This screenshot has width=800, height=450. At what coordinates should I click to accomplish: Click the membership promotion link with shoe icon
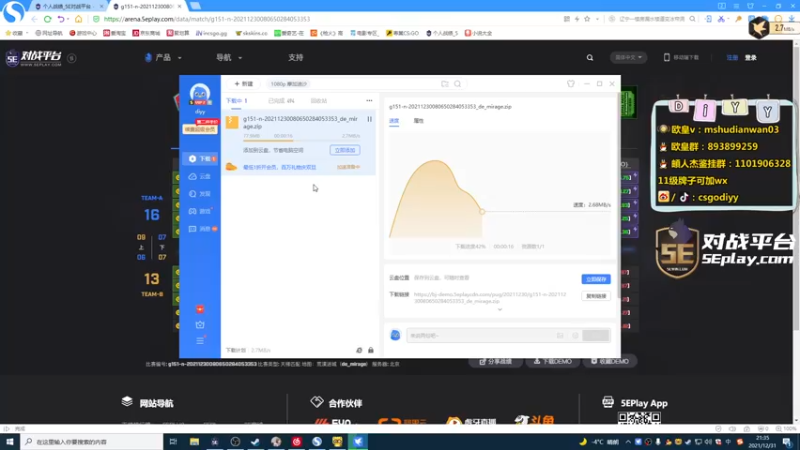[x=280, y=167]
